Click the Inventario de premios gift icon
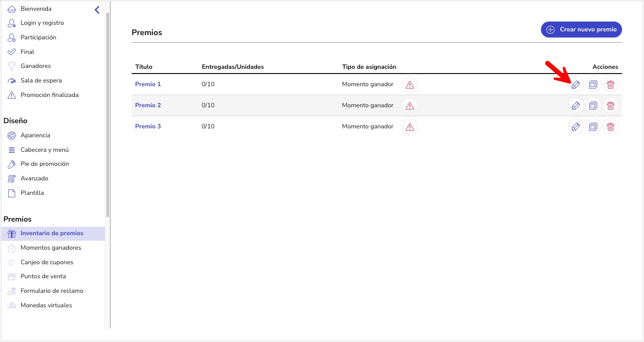The height and width of the screenshot is (342, 644). (x=12, y=233)
